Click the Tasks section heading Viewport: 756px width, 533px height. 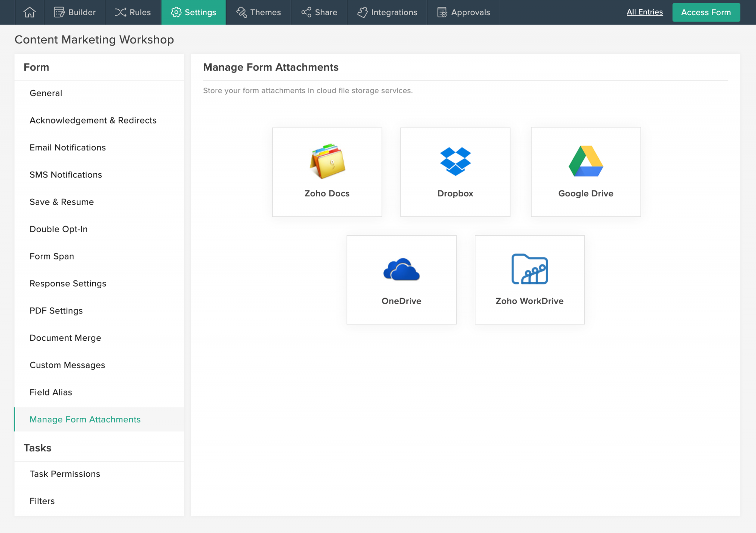(x=37, y=448)
